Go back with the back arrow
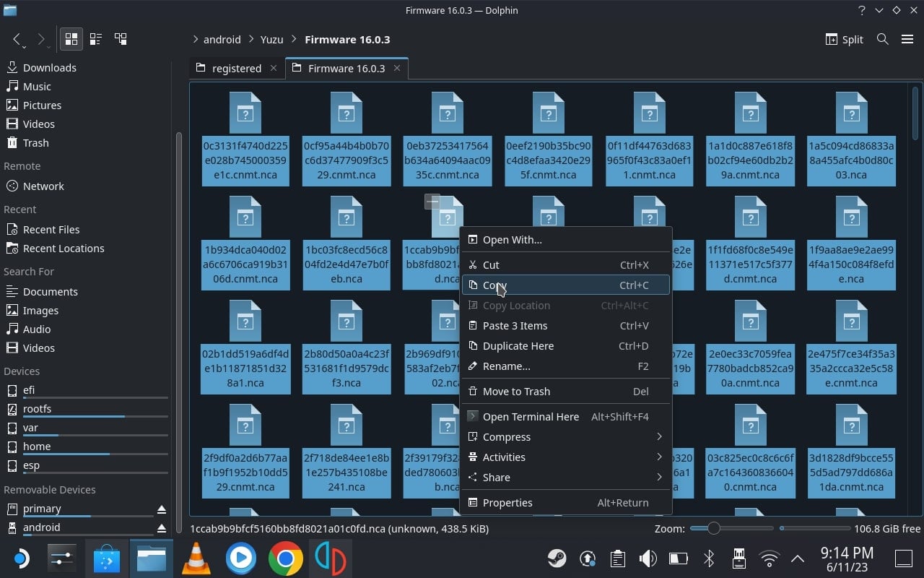924x578 pixels. (17, 39)
